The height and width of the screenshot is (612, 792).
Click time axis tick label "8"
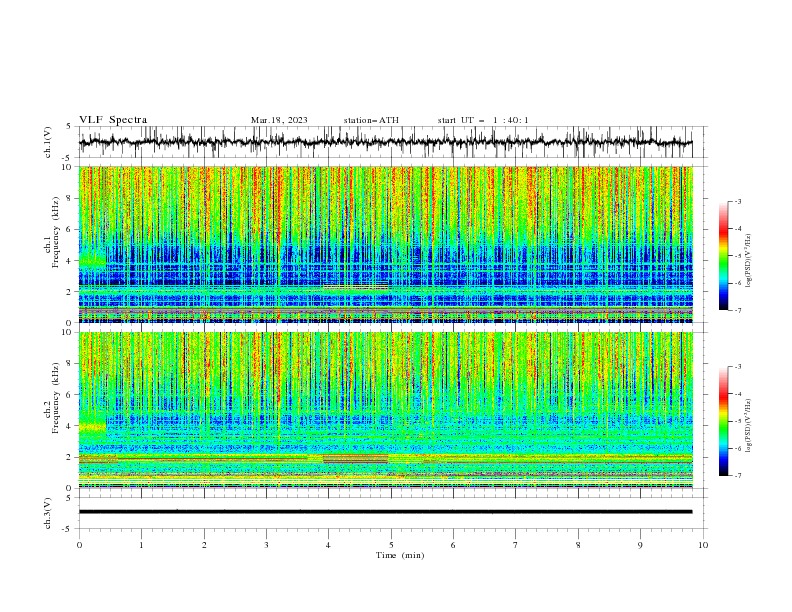(x=578, y=545)
